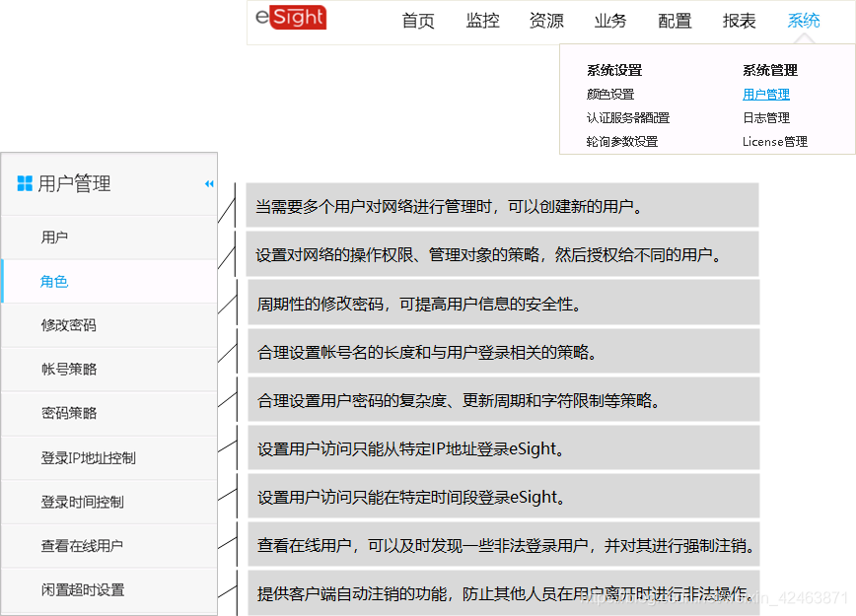Viewport: 856px width, 616px height.
Task: Click the 用户管理 link in the dropdown
Action: coord(766,95)
